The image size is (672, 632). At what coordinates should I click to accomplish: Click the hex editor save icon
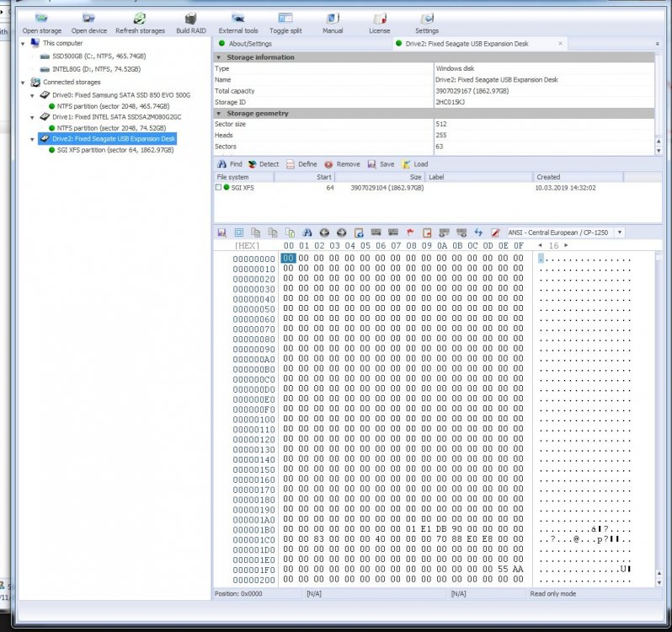pyautogui.click(x=221, y=233)
